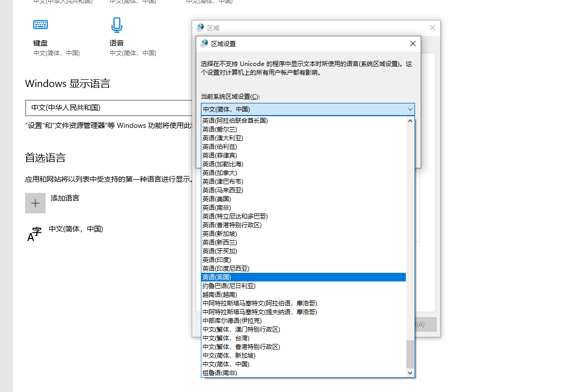Choose 英语(南非) from list
This screenshot has width=579, height=392.
[x=303, y=208]
